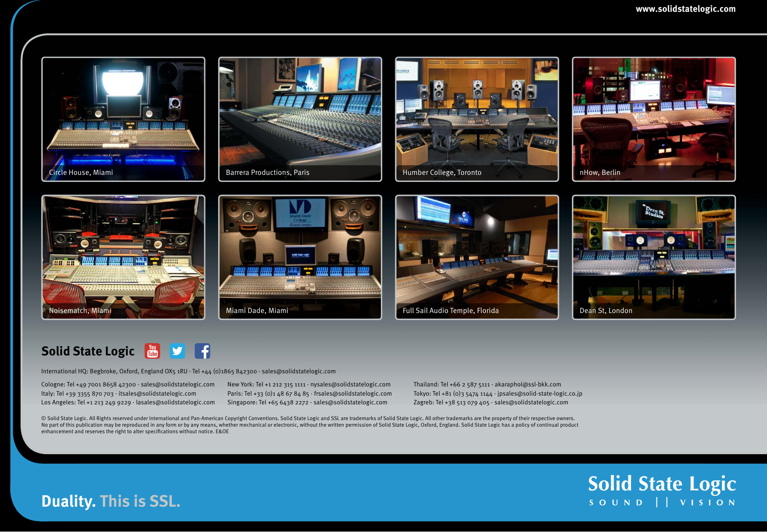The height and width of the screenshot is (532, 767).
Task: Click the 'Singapore: Tel +65 6438 2272' text
Action: pyautogui.click(x=268, y=402)
